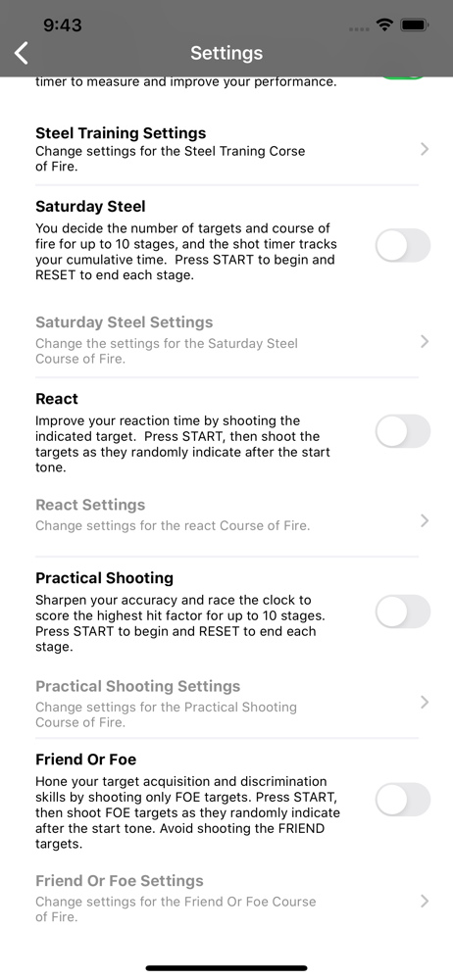This screenshot has width=453, height=980.
Task: Tap the Practical Shooting Settings label
Action: click(x=137, y=686)
